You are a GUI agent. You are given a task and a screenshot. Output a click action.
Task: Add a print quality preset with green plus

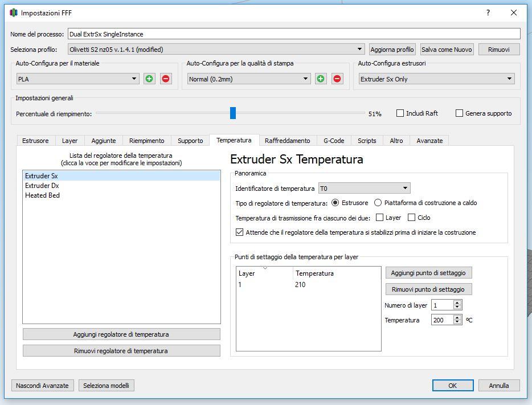point(321,79)
